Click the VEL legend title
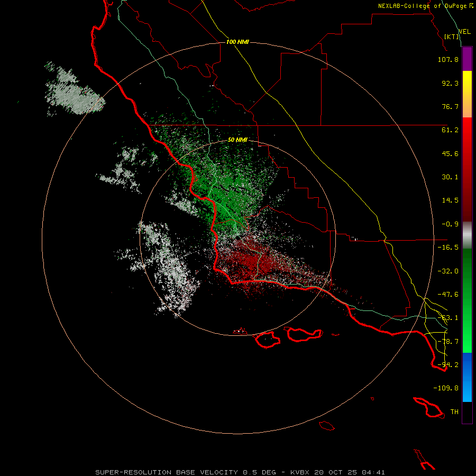The height and width of the screenshot is (476, 476). point(464,32)
